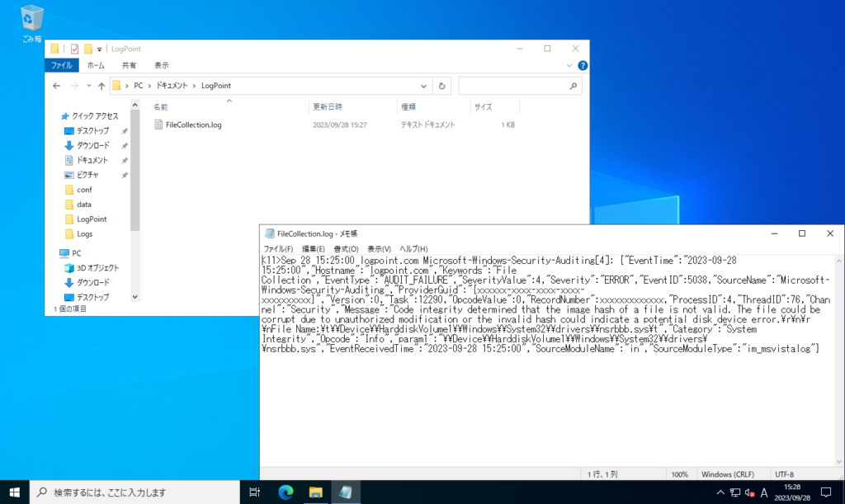Customize Quick Access Toolbar dropdown arrow

coord(99,49)
